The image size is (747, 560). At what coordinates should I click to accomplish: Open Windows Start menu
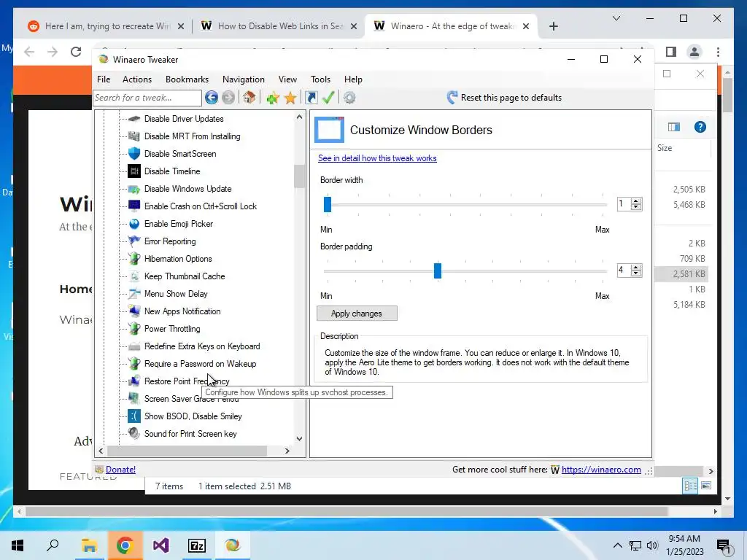point(18,545)
